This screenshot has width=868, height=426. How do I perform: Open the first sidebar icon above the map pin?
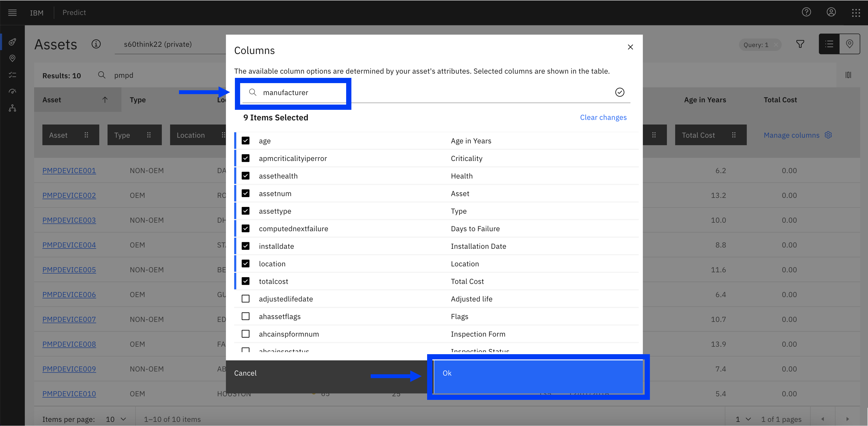tap(12, 42)
